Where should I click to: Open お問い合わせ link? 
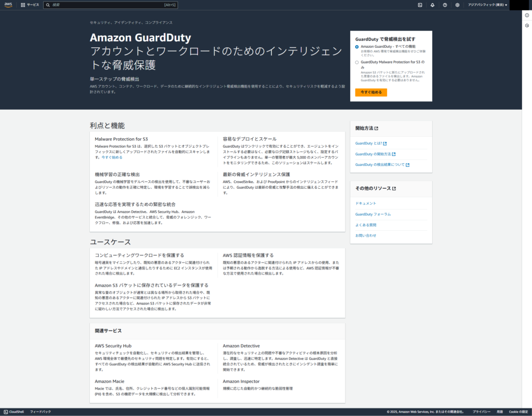pyautogui.click(x=366, y=236)
